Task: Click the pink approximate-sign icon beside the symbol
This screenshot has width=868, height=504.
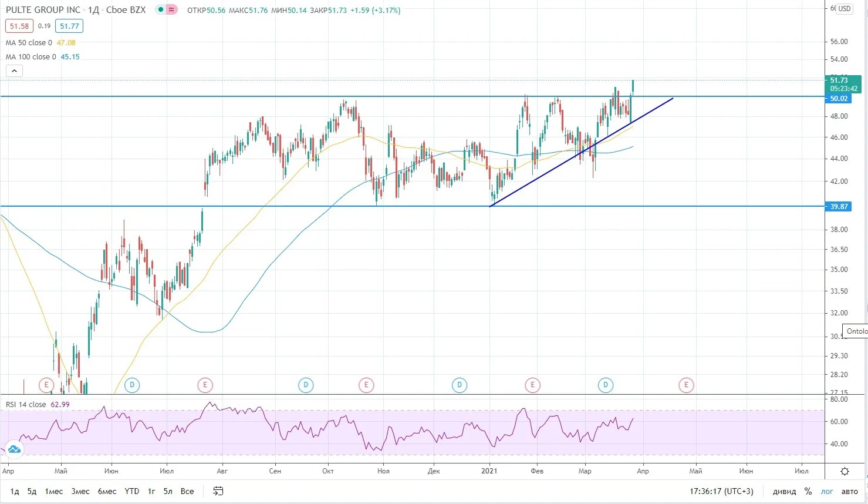Action: click(171, 10)
